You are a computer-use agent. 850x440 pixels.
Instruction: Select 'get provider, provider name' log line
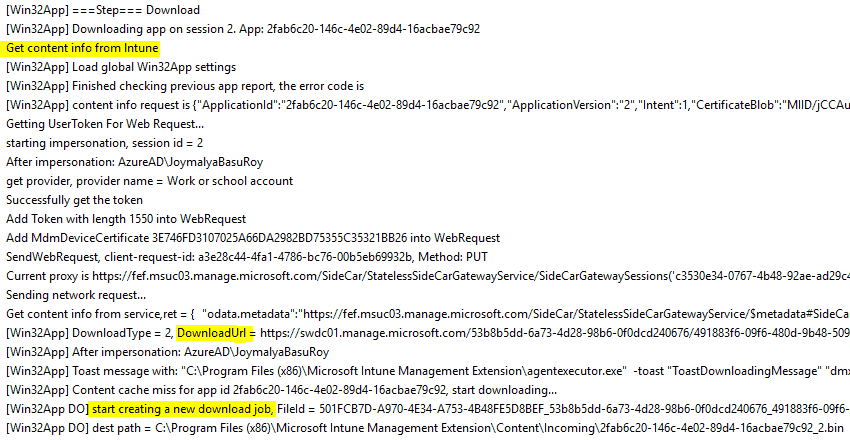150,181
